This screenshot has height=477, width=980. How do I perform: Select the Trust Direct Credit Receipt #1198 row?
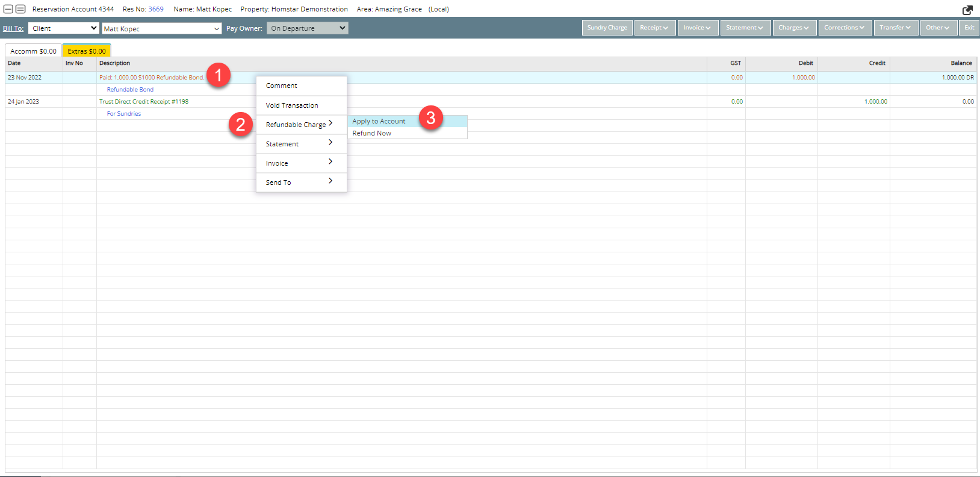(x=144, y=102)
